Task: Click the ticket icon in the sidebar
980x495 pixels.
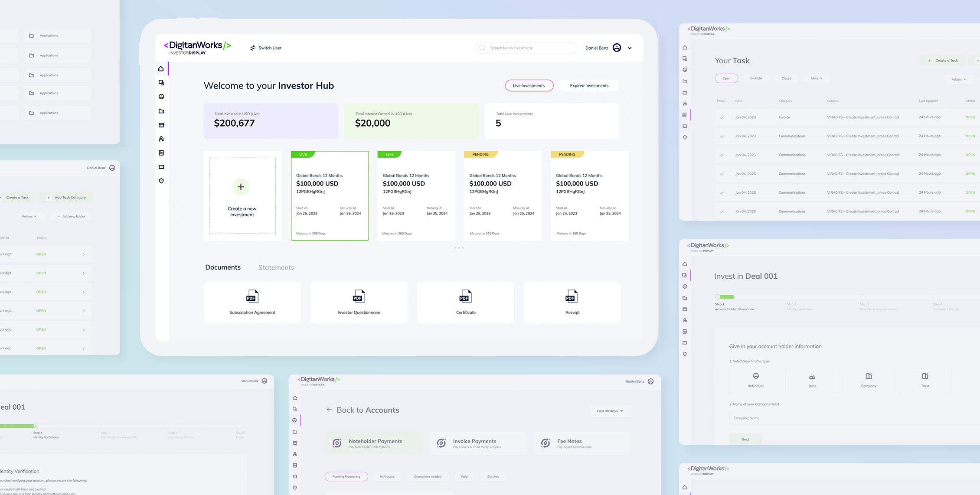Action: point(161,166)
